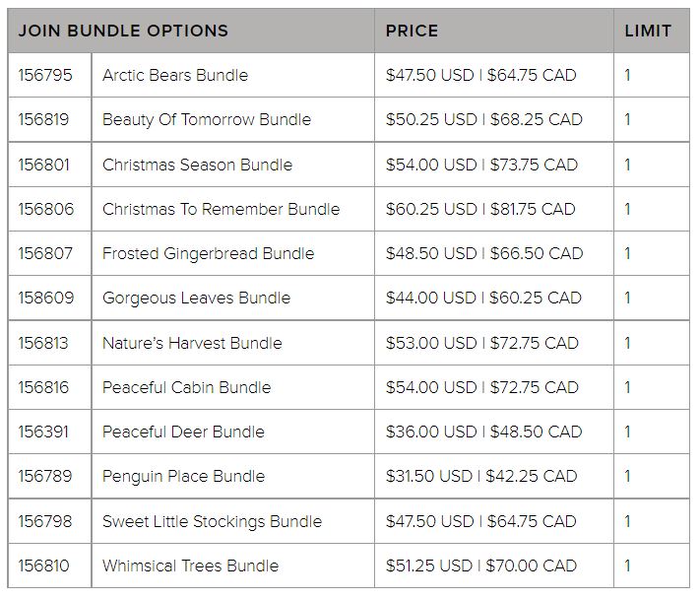
Task: Click the $36.00 USD price cell
Action: [x=483, y=432]
